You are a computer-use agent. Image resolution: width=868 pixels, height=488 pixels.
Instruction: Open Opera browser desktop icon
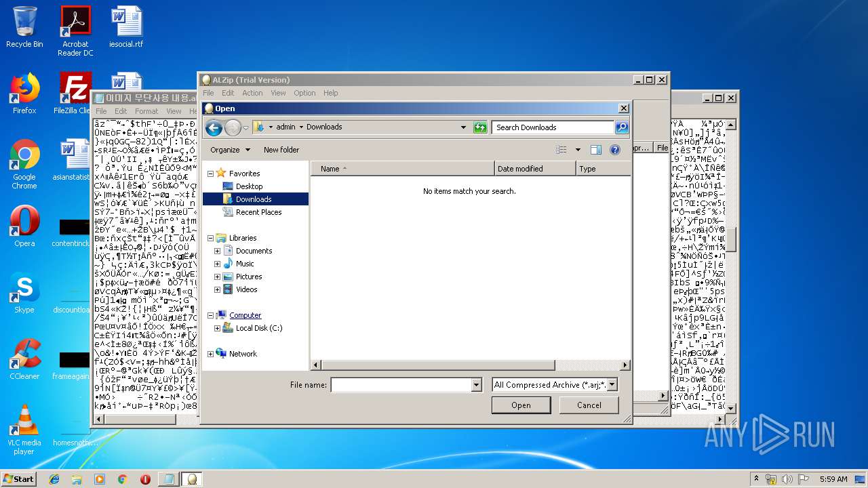point(24,226)
